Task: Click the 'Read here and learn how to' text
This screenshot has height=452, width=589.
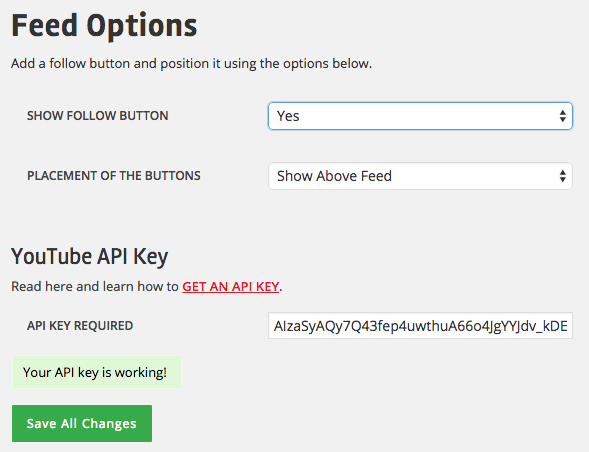Action: pos(95,287)
